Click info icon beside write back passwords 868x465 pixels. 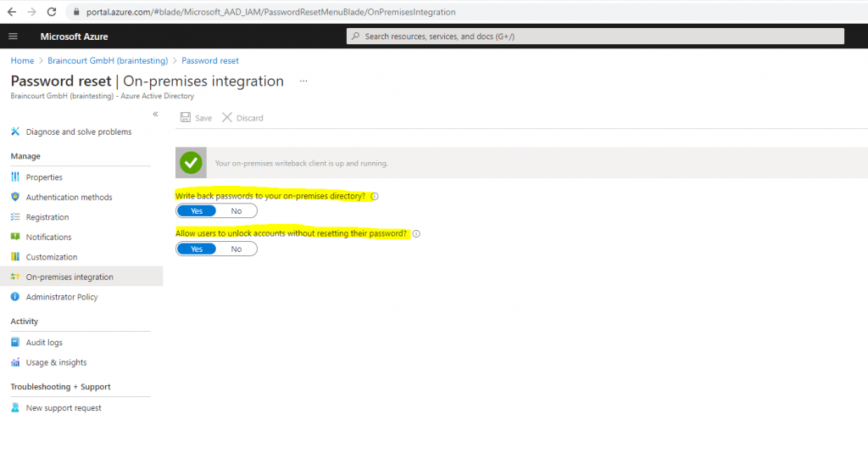point(374,196)
